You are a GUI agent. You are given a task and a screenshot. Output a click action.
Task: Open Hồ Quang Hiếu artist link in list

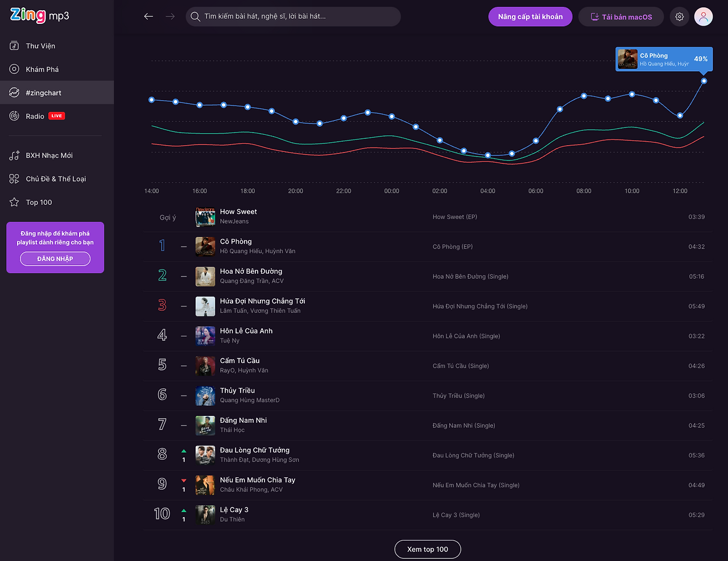tap(242, 251)
